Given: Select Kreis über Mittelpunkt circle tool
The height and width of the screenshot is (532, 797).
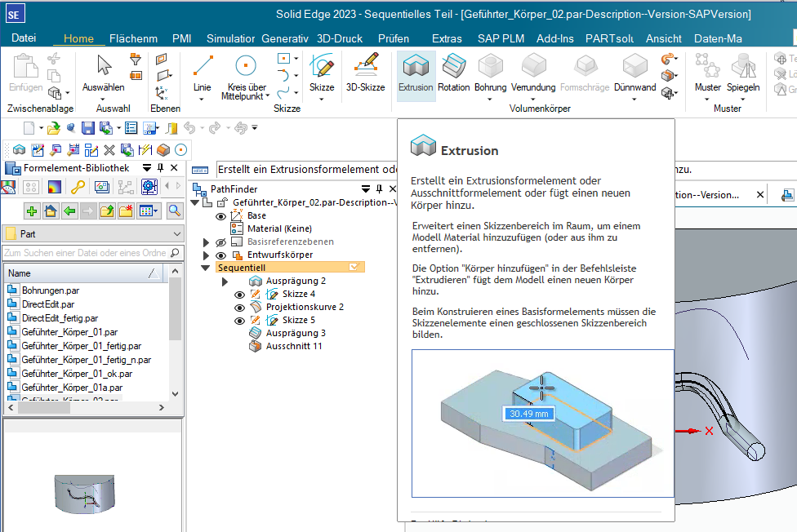Looking at the screenshot, I should coord(246,74).
